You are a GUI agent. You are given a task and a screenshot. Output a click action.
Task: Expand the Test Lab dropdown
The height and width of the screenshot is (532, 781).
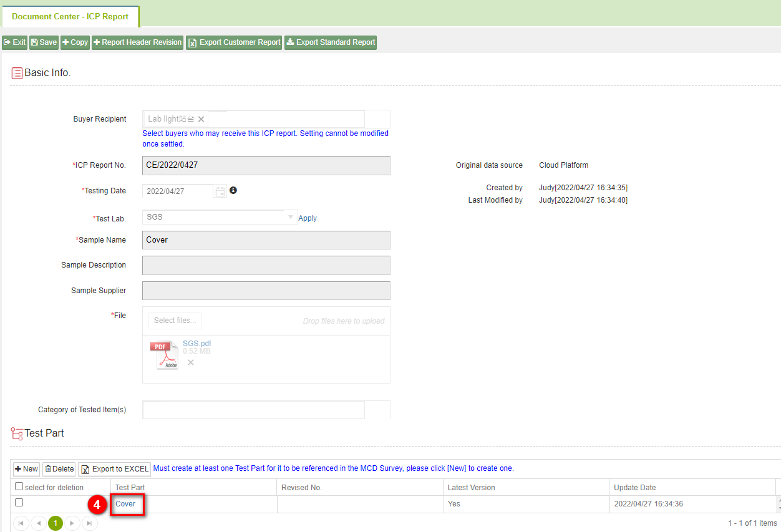(291, 217)
